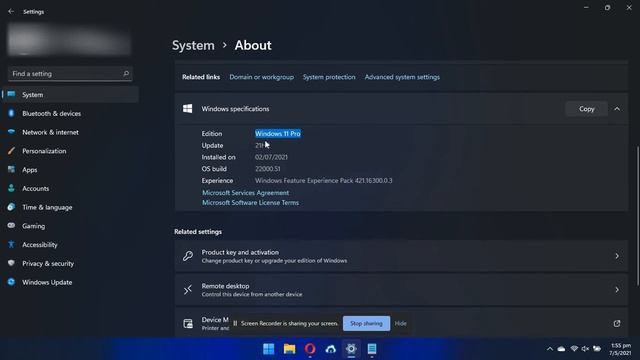Click the OS build value 22000.51
The image size is (640, 360).
[x=267, y=169]
